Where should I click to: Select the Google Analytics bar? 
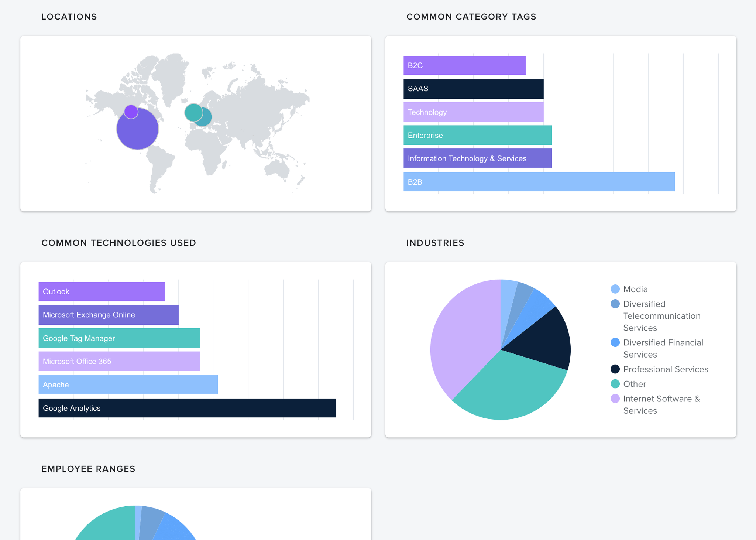coord(187,408)
